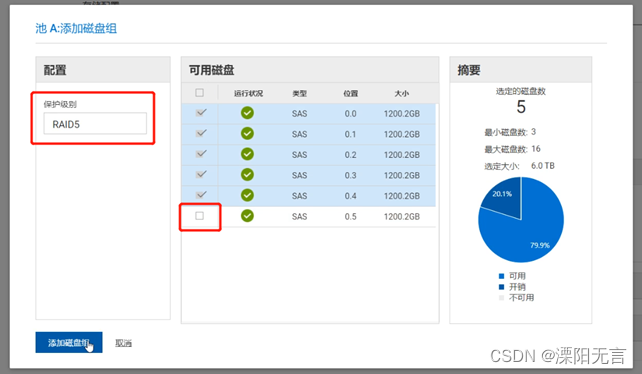Click health status icon for disk 0.4
This screenshot has height=374, width=642.
(247, 195)
